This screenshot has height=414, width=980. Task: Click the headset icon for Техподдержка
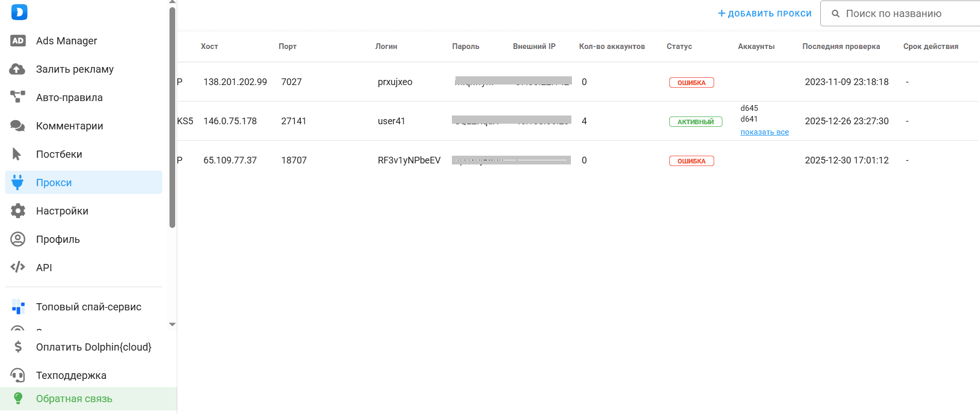tap(18, 375)
